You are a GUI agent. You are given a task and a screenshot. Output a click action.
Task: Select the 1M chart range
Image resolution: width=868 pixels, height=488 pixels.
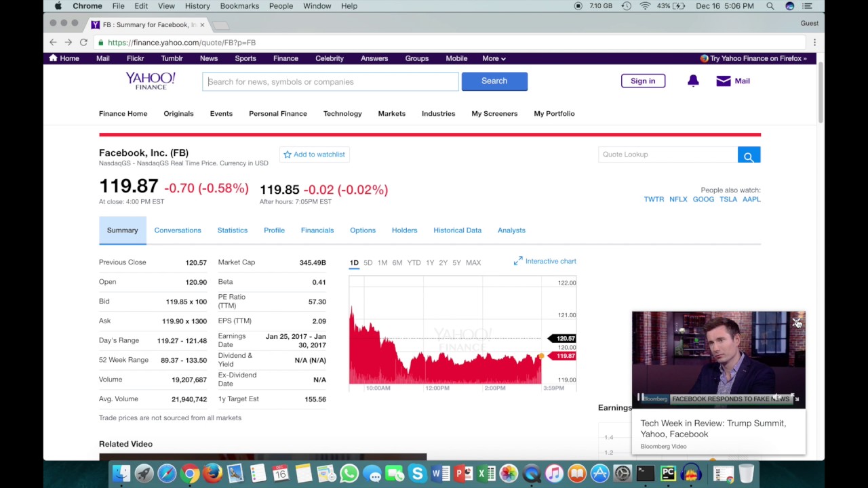click(x=382, y=263)
